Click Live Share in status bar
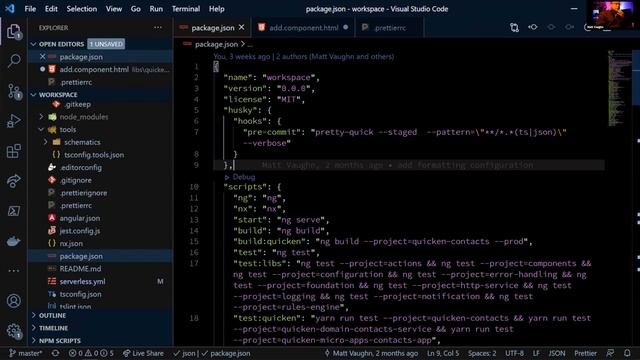Screen dimensions: 640x360 pyautogui.click(x=143, y=353)
